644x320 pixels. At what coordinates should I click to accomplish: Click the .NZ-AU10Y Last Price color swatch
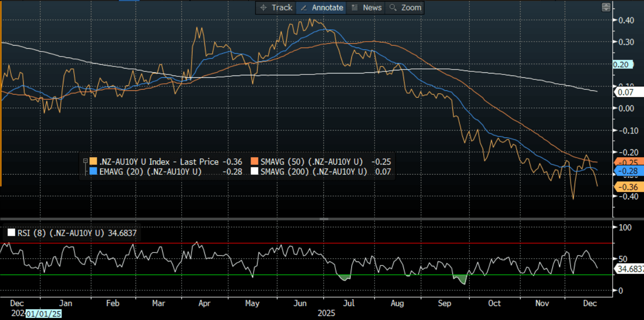[x=94, y=161]
